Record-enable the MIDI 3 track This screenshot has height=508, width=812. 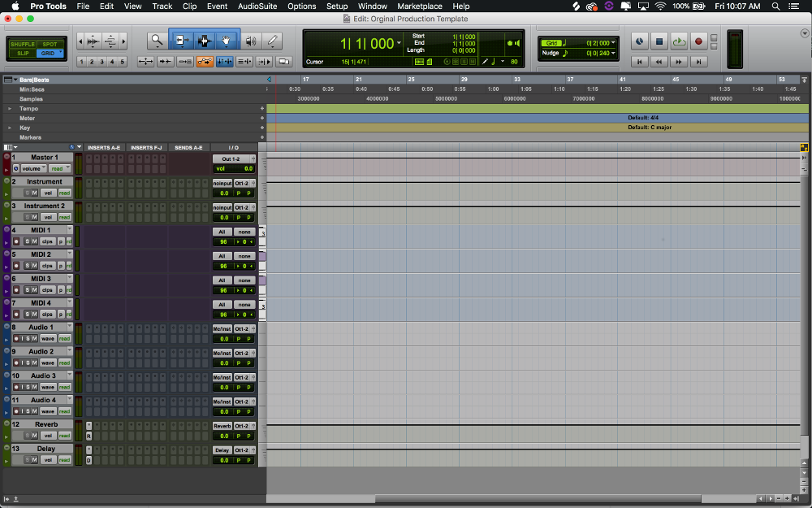pos(16,290)
